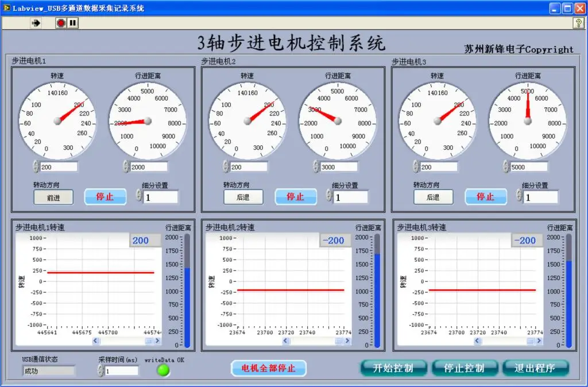Screen dimensions: 588x387
Task: Stop motor 3 with its 停止 button
Action: 486,197
